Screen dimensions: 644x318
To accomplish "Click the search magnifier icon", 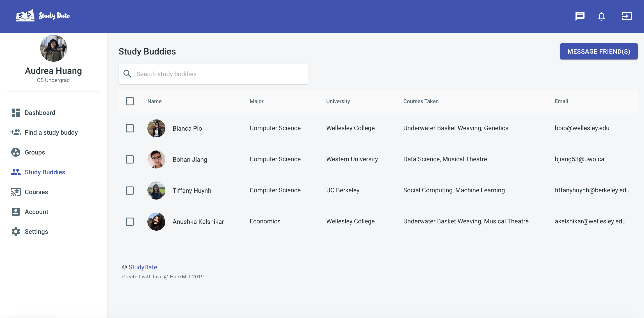I will pyautogui.click(x=127, y=74).
